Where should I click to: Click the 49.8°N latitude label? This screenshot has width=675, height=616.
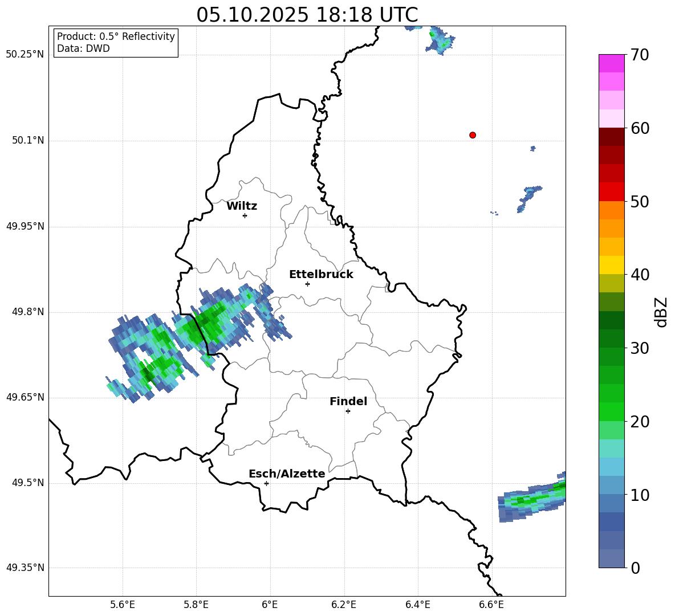(27, 312)
